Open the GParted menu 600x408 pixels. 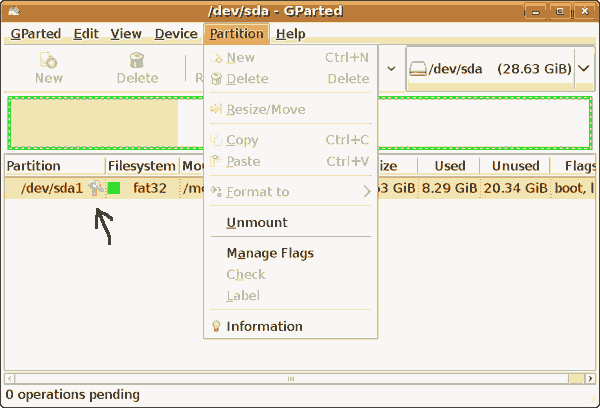pos(36,34)
